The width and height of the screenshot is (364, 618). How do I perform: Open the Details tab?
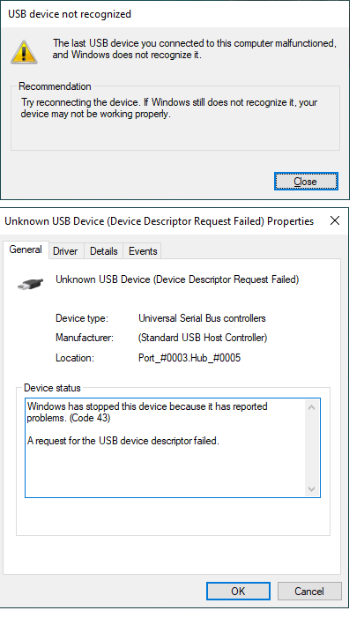point(104,251)
